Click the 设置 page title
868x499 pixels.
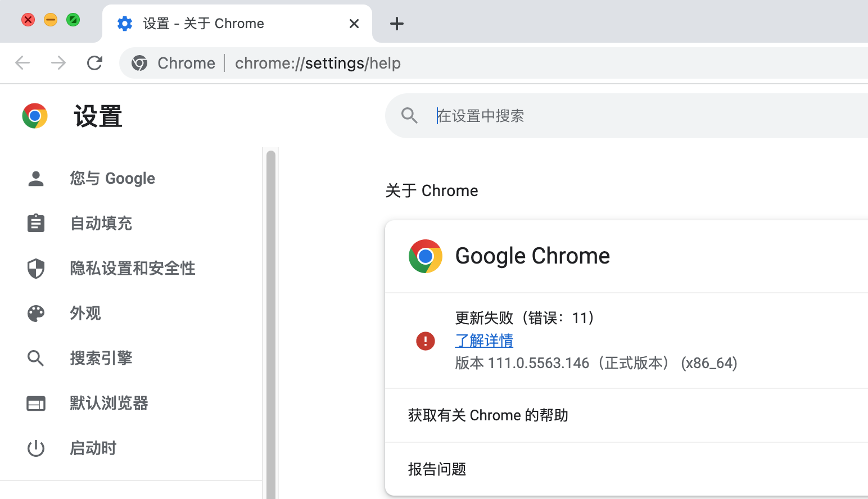click(x=98, y=116)
